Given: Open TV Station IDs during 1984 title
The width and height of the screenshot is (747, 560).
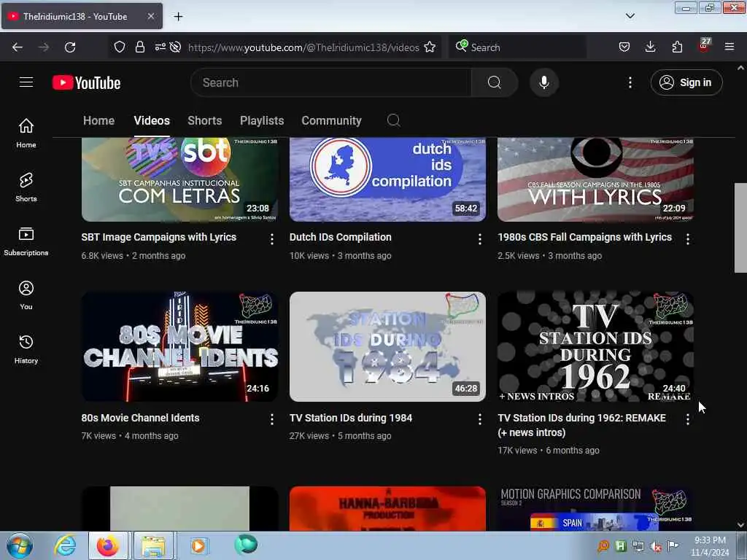Looking at the screenshot, I should tap(351, 418).
